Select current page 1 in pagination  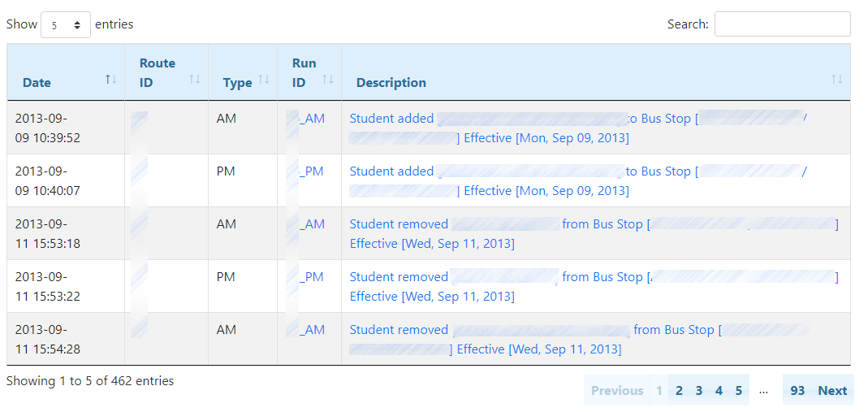pos(659,391)
